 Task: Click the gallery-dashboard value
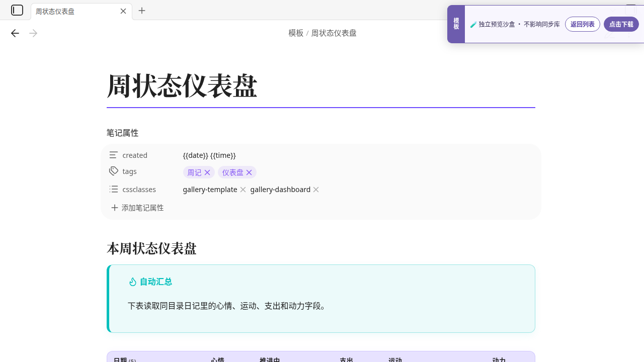click(x=280, y=190)
